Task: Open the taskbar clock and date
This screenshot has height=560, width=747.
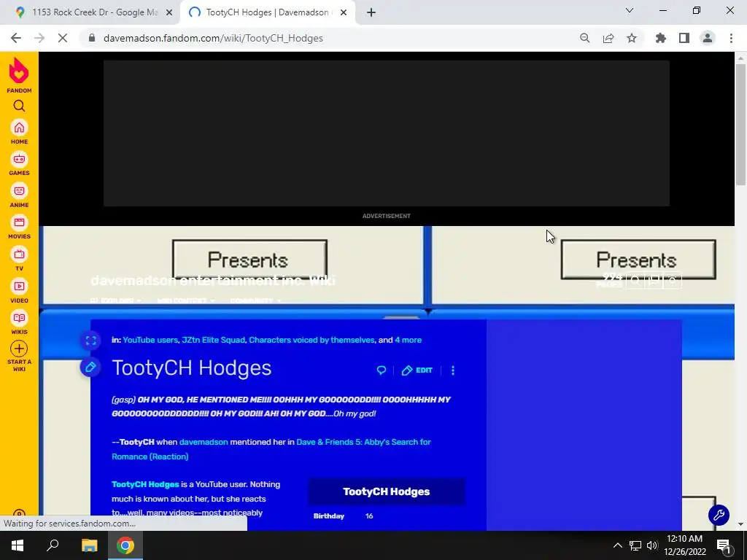Action: [684, 545]
